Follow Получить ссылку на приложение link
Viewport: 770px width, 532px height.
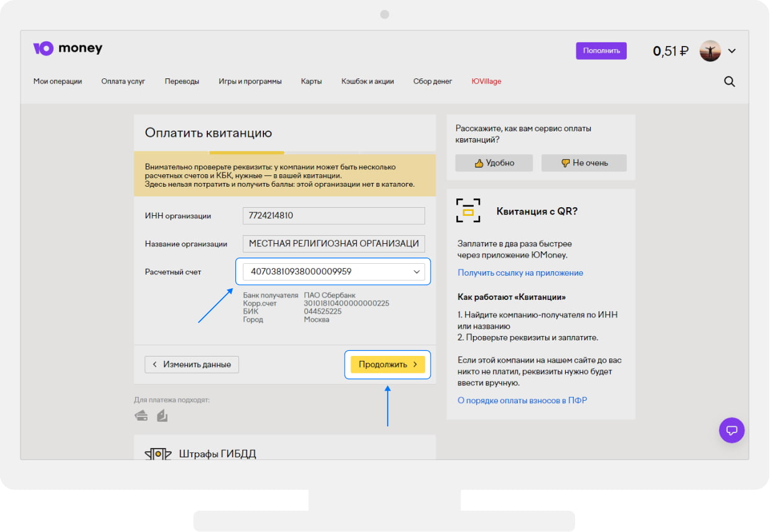click(520, 273)
